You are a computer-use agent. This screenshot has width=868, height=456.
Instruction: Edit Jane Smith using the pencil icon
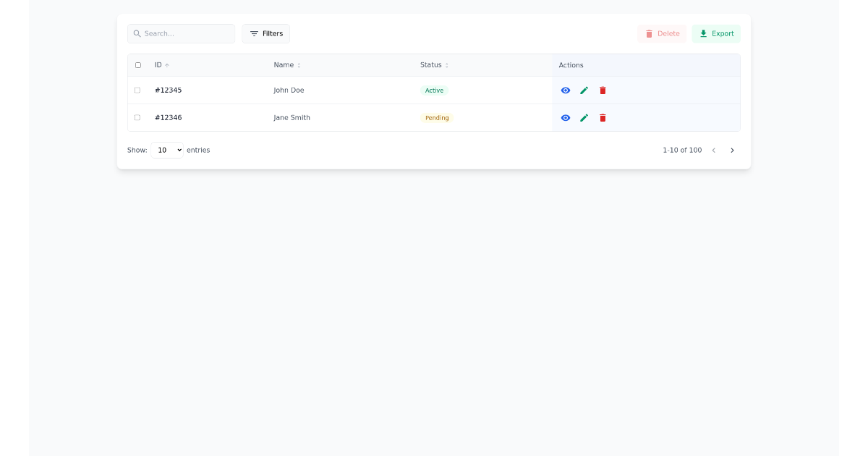tap(584, 117)
